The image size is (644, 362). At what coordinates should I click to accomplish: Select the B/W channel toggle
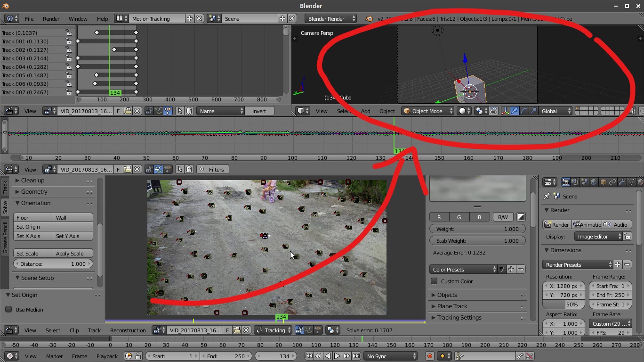502,217
